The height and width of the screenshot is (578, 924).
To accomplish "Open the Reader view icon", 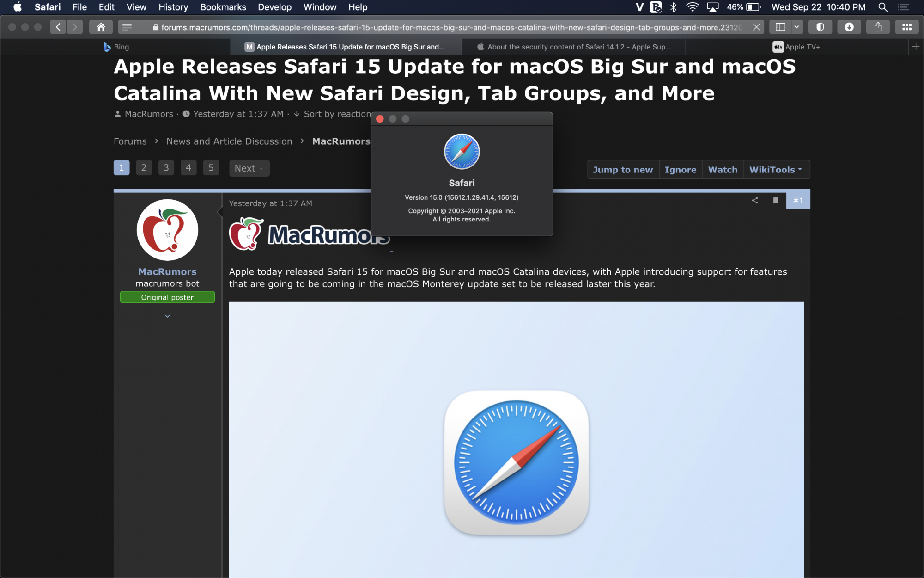I will [x=127, y=27].
